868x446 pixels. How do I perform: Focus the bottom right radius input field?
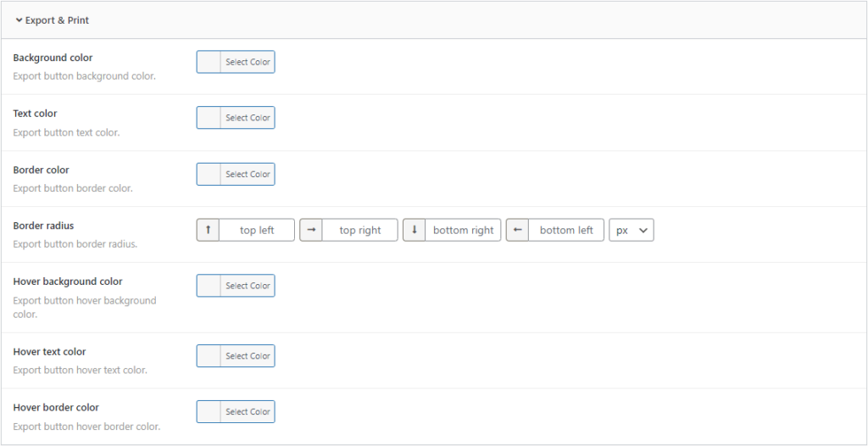point(463,230)
